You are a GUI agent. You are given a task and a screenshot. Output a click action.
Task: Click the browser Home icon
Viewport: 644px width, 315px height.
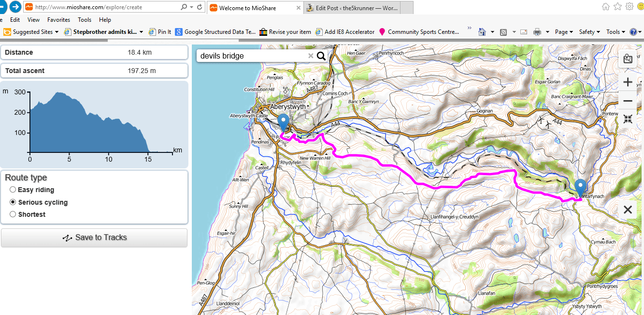click(482, 31)
